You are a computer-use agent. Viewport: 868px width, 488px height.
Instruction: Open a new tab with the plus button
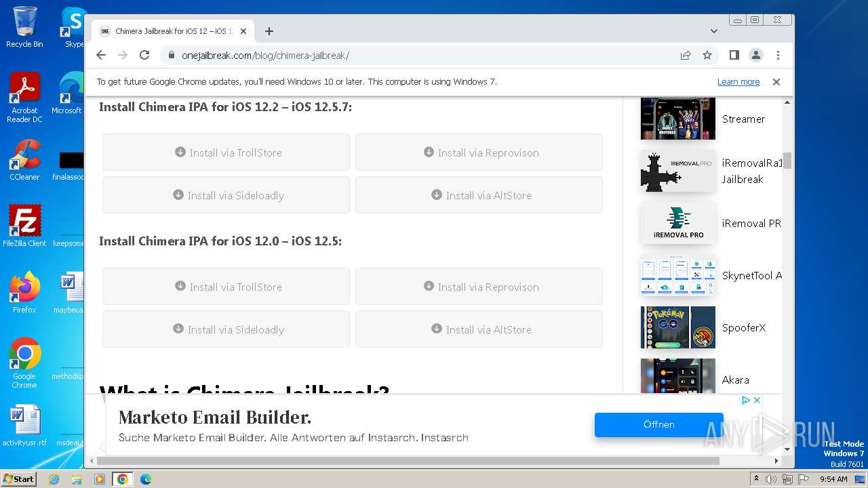tap(269, 31)
